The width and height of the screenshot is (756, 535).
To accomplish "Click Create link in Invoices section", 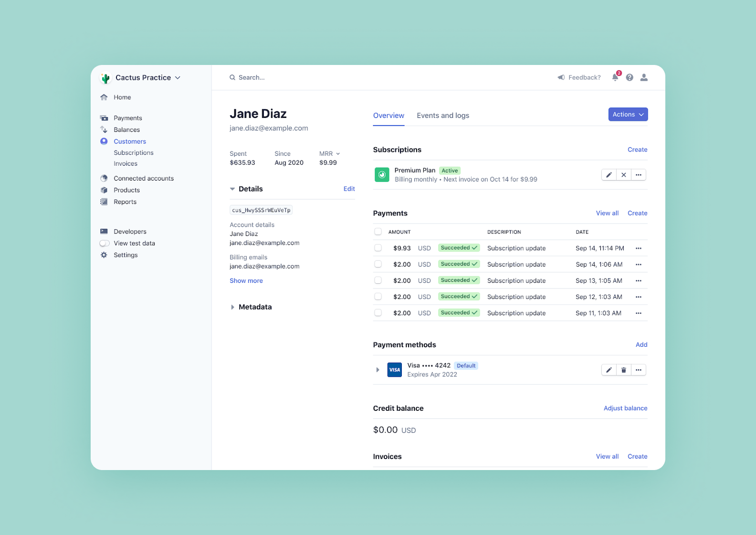I will tap(638, 457).
